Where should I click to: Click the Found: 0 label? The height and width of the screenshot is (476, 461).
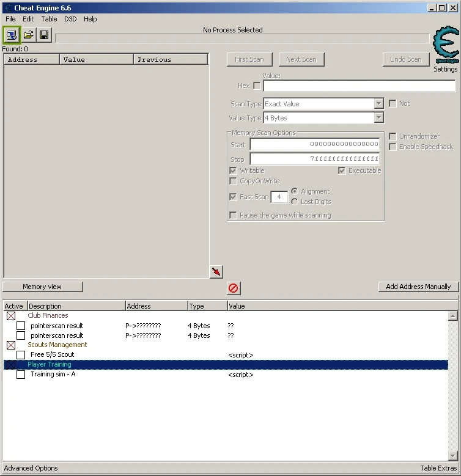15,49
